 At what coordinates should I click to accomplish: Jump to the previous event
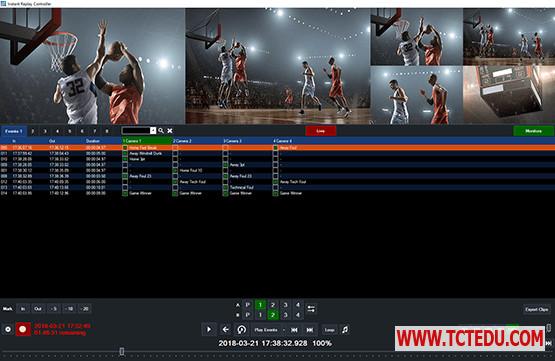point(294,330)
